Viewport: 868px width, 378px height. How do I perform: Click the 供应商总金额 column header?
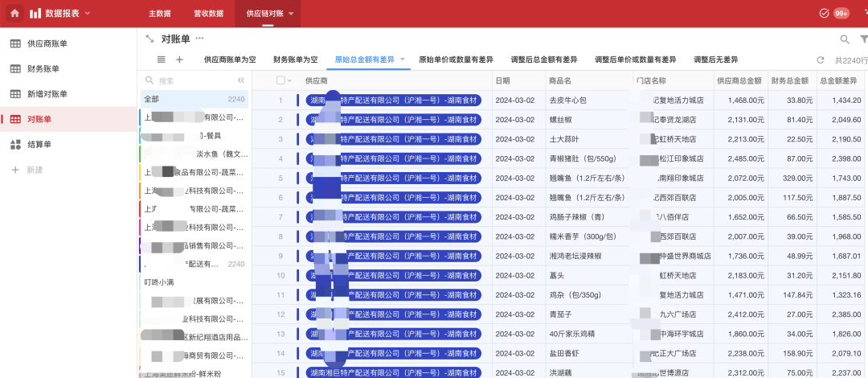pyautogui.click(x=739, y=80)
